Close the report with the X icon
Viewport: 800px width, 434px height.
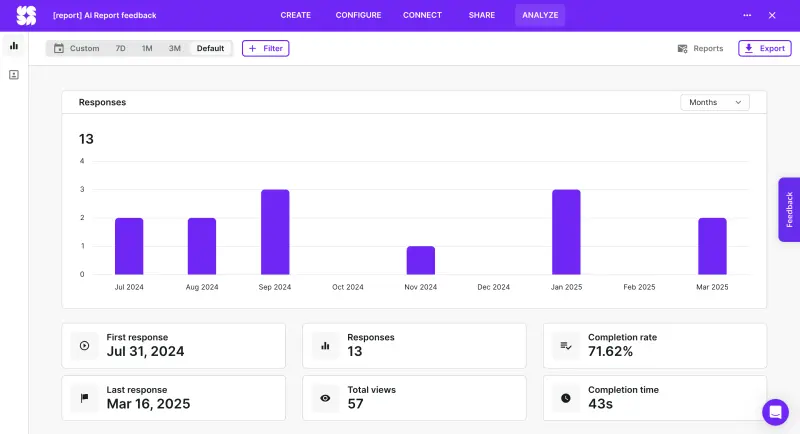[772, 15]
